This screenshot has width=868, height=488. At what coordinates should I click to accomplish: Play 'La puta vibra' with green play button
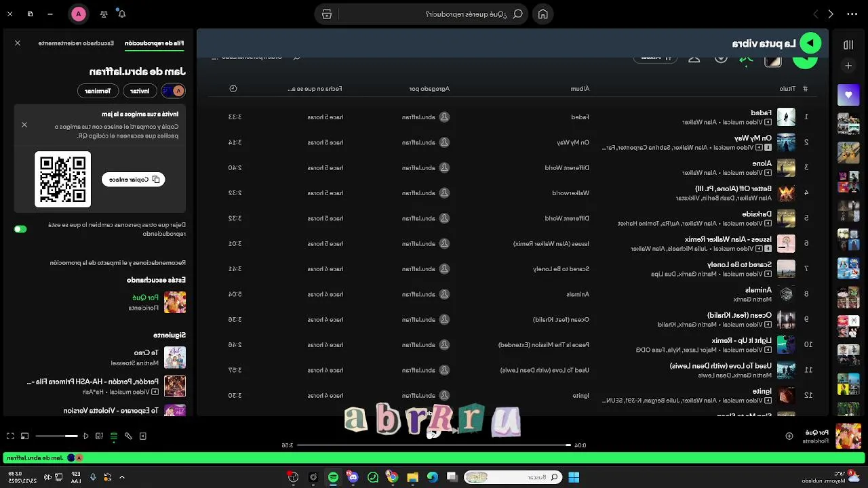click(x=810, y=43)
